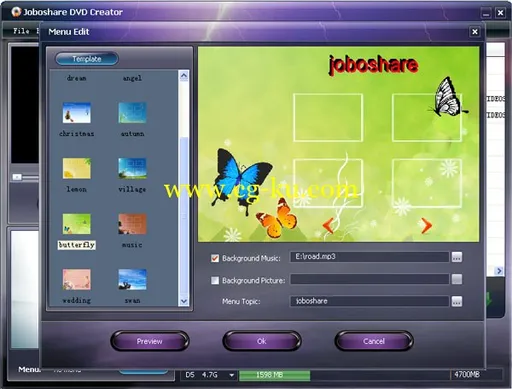
Task: Disable the Background Music checkbox
Action: pyautogui.click(x=215, y=258)
